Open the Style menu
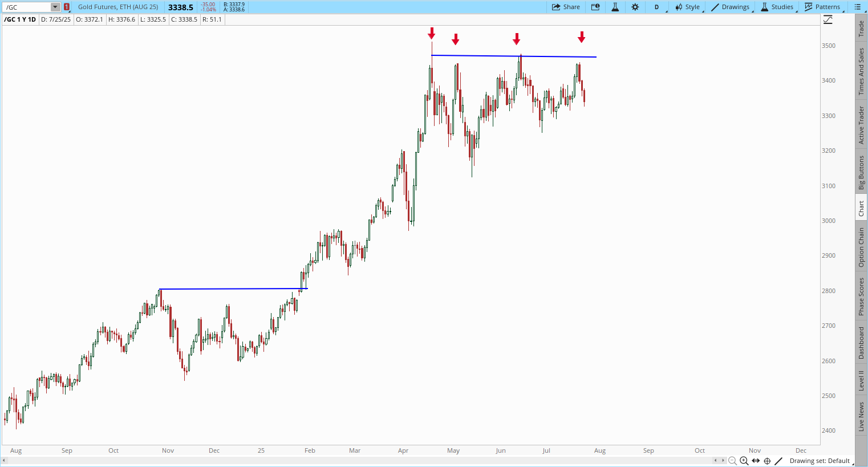The image size is (868, 467). tap(688, 7)
